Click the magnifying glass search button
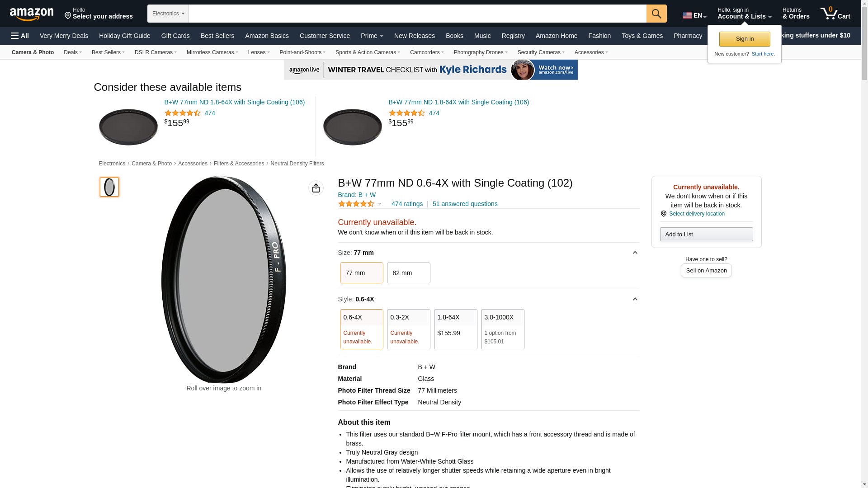Viewport: 868px width, 488px height. click(x=656, y=14)
